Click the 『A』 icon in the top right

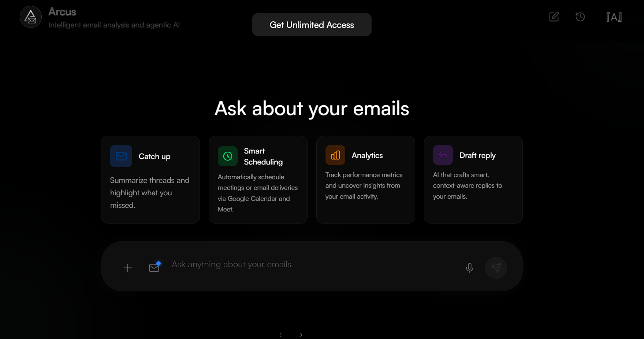coord(614,17)
